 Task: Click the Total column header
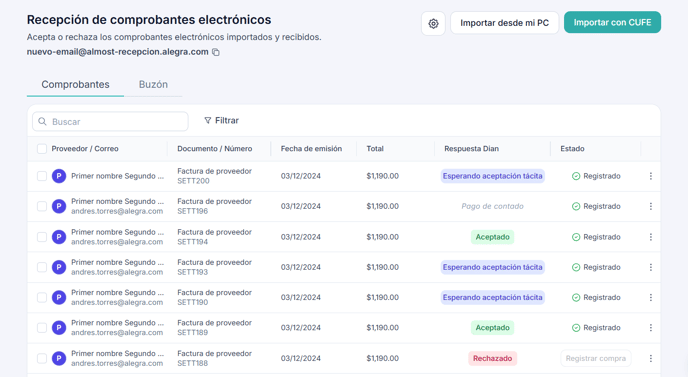[x=375, y=149]
